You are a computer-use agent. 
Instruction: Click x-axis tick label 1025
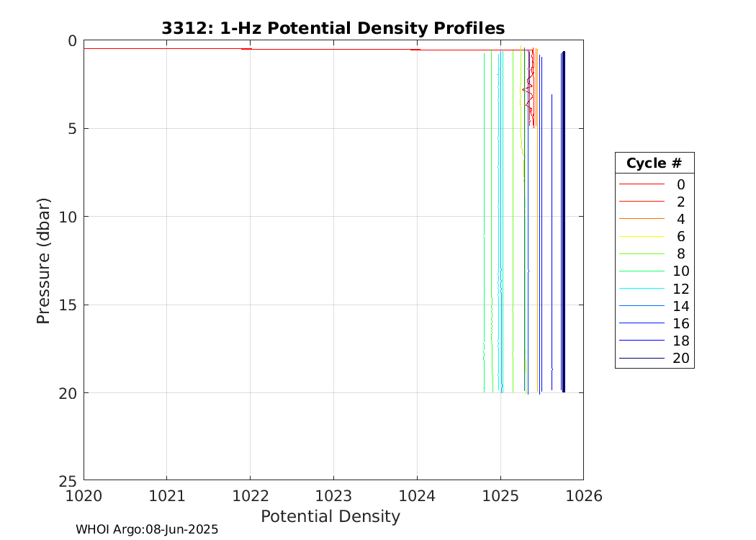click(500, 495)
